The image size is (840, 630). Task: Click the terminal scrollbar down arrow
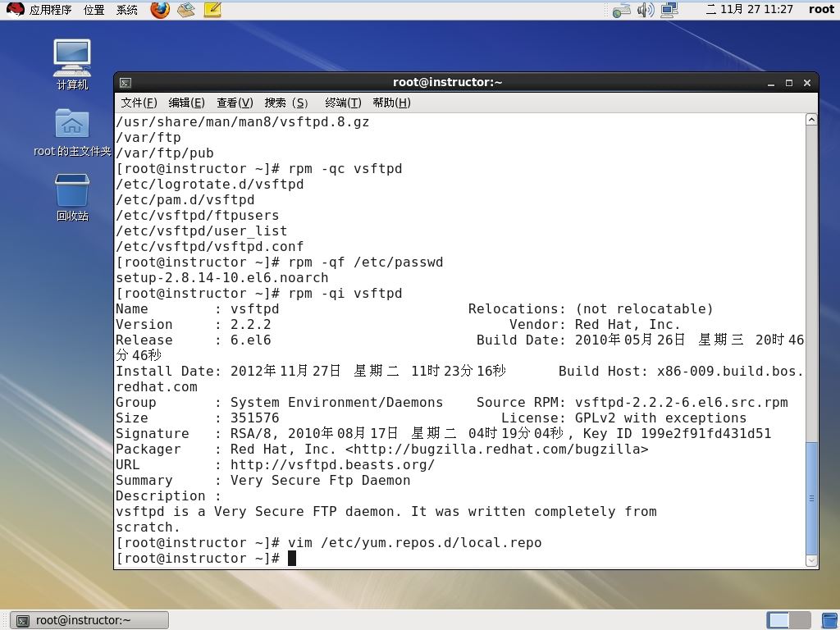pos(811,560)
